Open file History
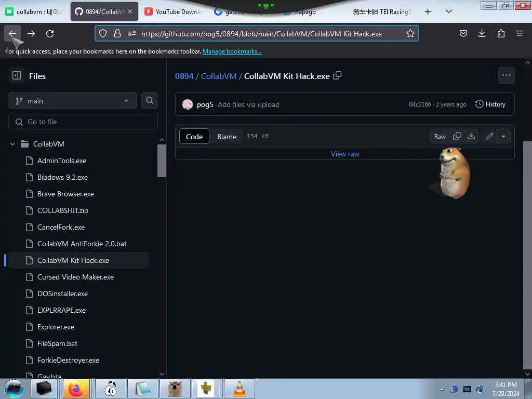This screenshot has width=532, height=399. coord(490,104)
